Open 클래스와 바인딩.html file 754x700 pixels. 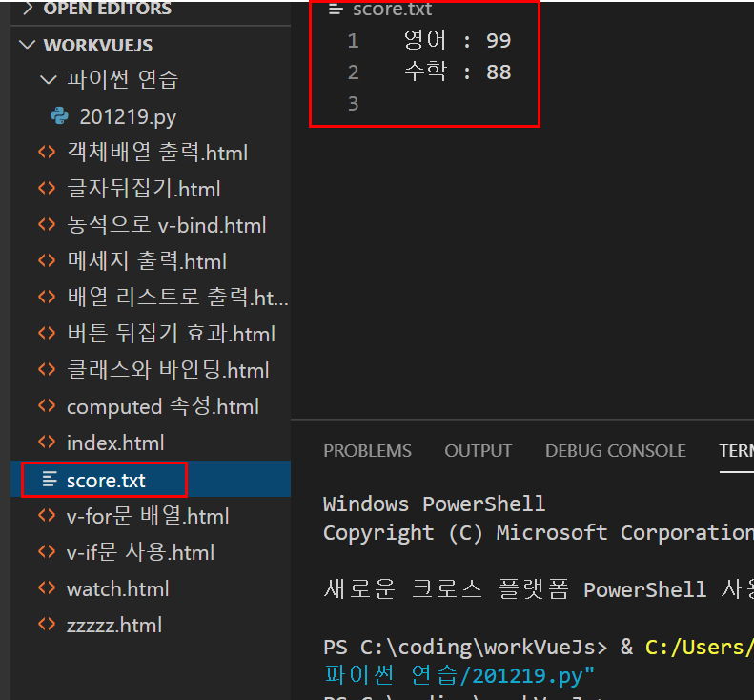pos(168,369)
